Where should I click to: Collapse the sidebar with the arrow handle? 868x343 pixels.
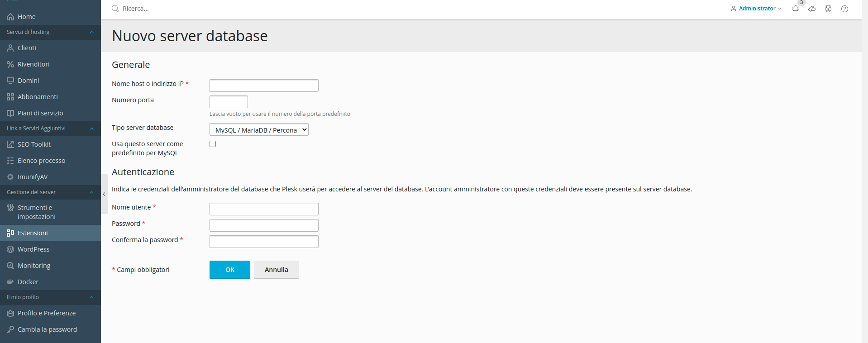coord(104,194)
